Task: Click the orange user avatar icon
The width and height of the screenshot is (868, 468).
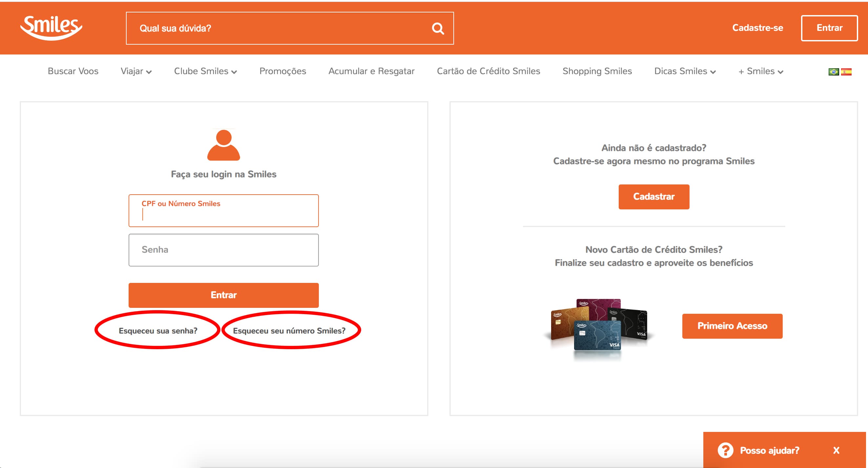Action: (223, 145)
